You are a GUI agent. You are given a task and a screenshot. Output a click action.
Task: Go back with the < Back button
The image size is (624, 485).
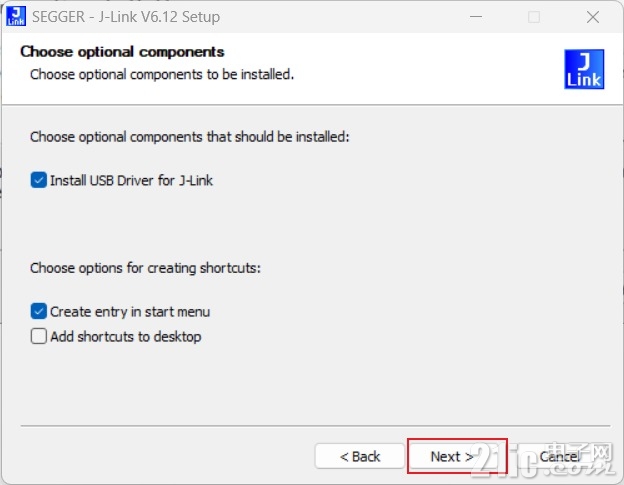click(x=360, y=456)
